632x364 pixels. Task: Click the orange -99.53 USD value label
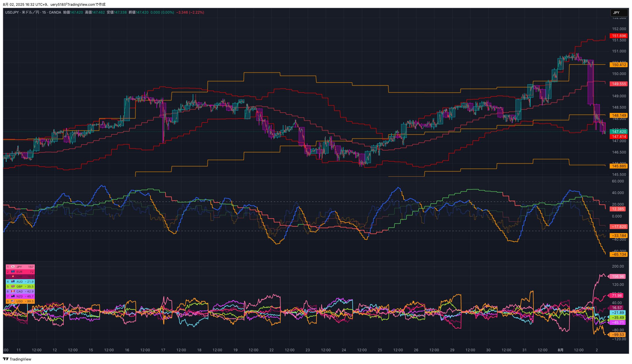pos(618,335)
